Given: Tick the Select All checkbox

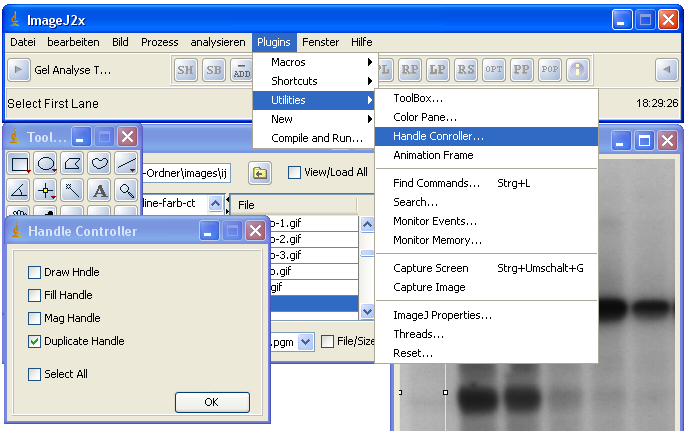Looking at the screenshot, I should [34, 374].
